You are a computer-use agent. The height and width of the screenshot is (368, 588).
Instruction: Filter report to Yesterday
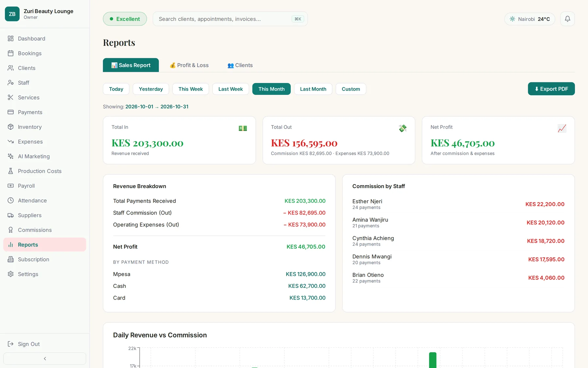pyautogui.click(x=151, y=89)
